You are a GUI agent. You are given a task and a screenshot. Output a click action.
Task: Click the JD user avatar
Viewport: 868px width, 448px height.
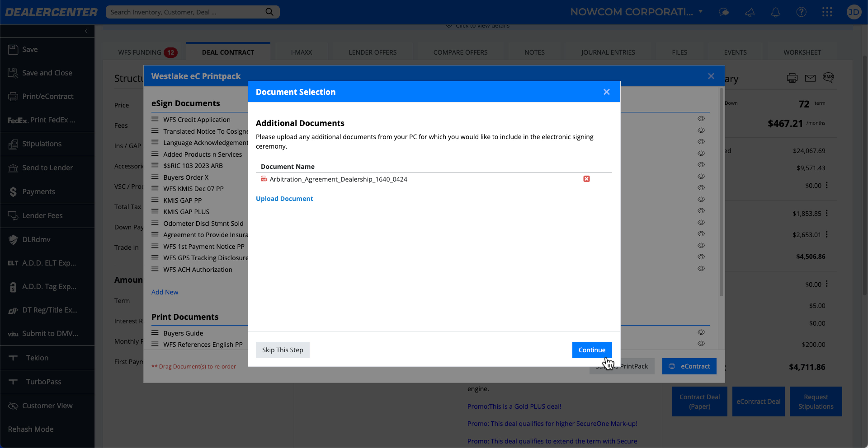854,12
